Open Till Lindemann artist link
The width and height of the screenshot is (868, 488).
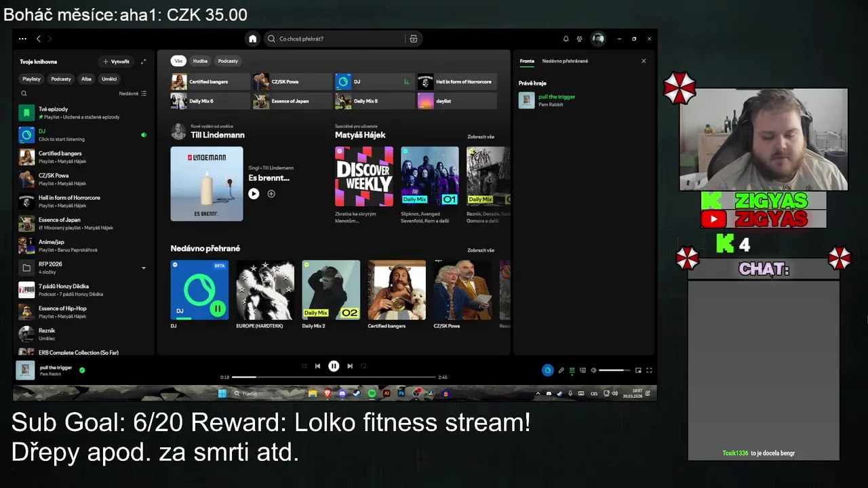[218, 135]
